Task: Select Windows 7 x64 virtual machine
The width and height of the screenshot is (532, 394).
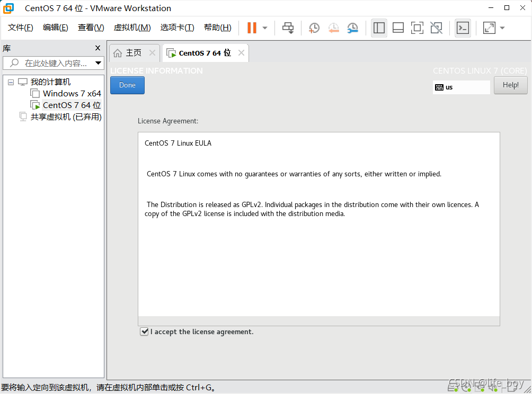Action: click(72, 94)
